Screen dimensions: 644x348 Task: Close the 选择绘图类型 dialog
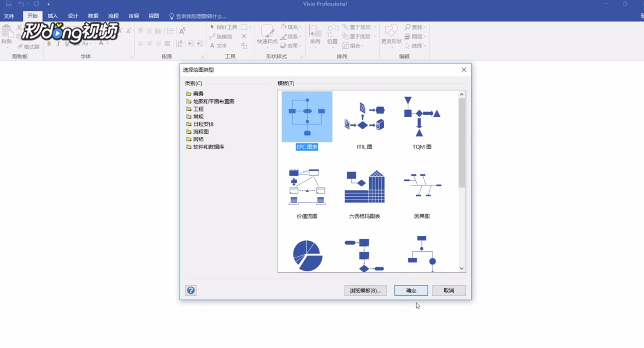pos(464,70)
